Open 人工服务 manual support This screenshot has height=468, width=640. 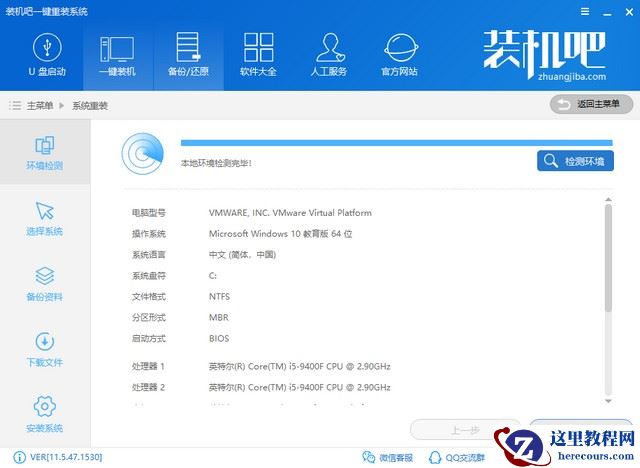coord(329,55)
